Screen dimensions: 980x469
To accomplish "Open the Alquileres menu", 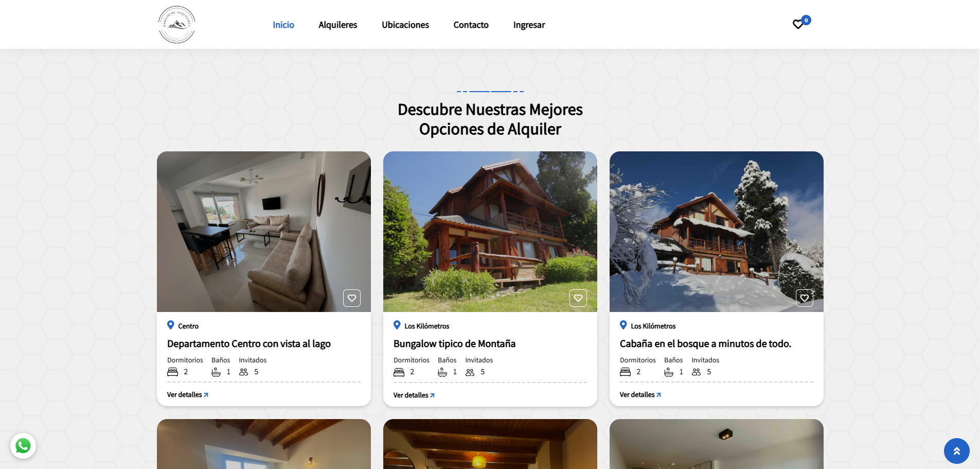I will [337, 25].
